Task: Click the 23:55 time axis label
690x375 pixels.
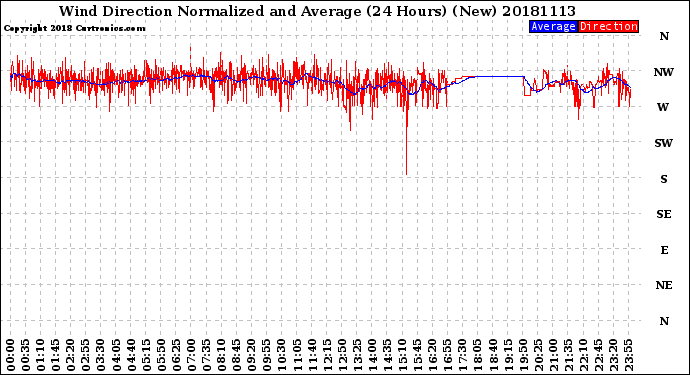Action: tap(629, 355)
